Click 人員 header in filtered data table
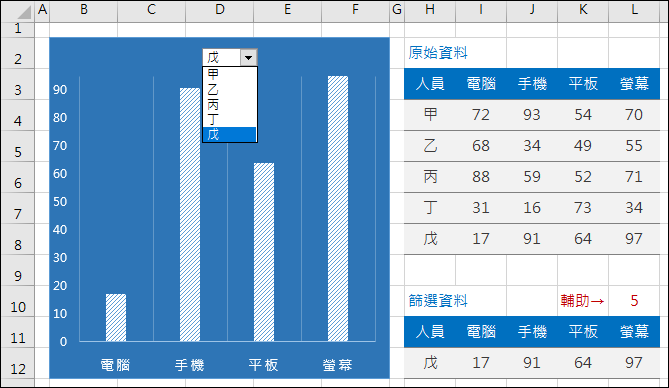 430,332
